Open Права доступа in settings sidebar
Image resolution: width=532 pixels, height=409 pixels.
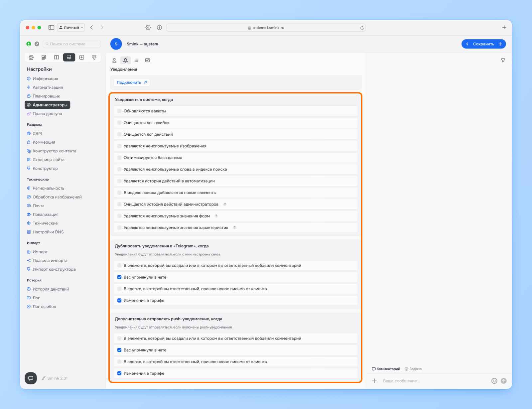coord(47,114)
